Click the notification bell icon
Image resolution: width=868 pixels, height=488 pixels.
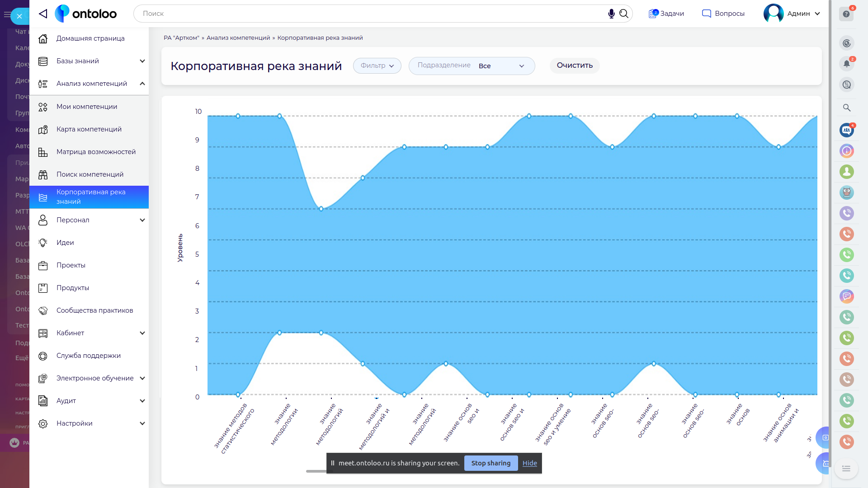click(x=846, y=64)
